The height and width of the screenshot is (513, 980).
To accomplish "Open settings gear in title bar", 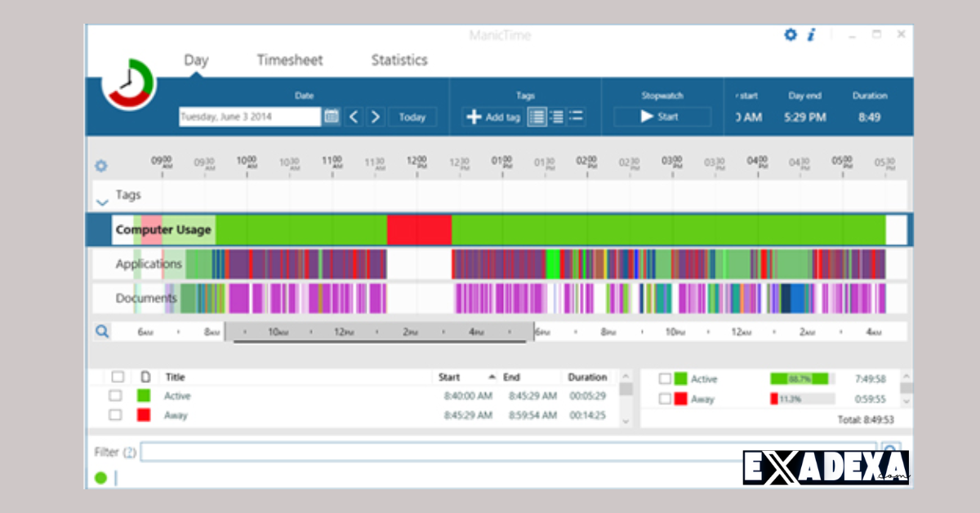I will (790, 35).
